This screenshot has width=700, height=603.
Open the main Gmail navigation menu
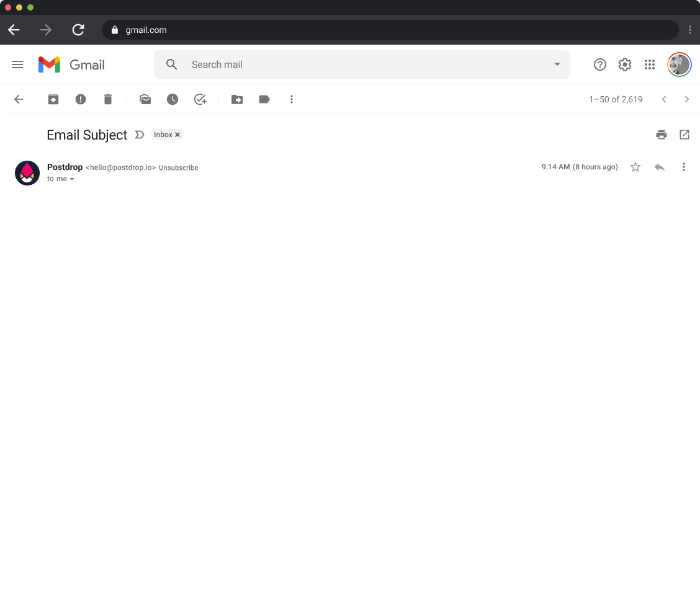17,65
